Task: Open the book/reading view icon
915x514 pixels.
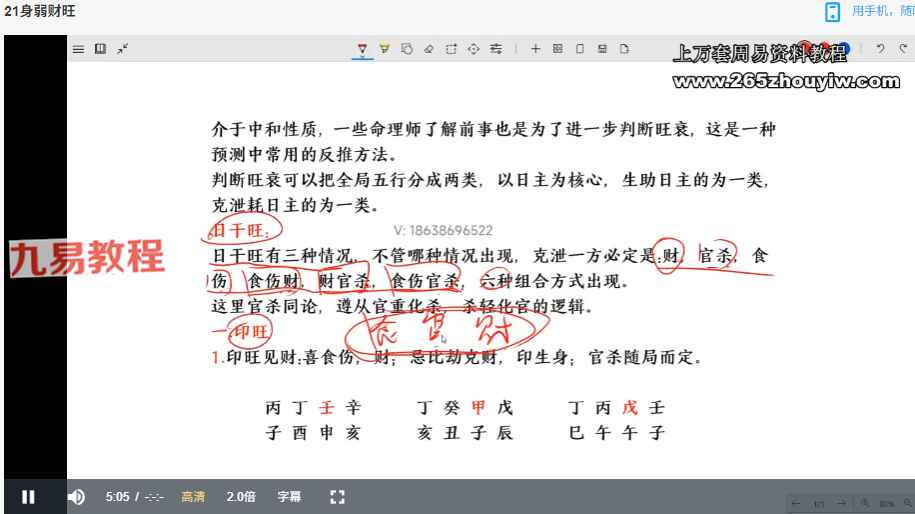Action: click(100, 48)
